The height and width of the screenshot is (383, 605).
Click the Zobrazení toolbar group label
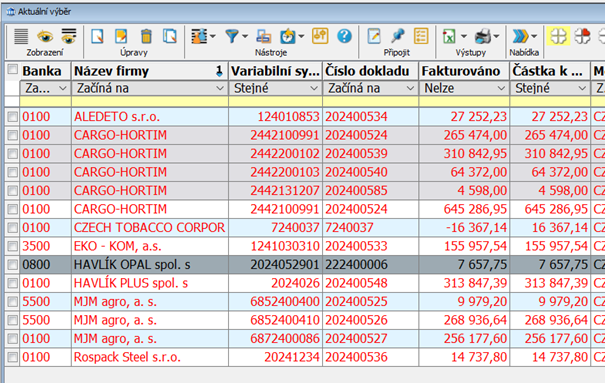[x=45, y=52]
